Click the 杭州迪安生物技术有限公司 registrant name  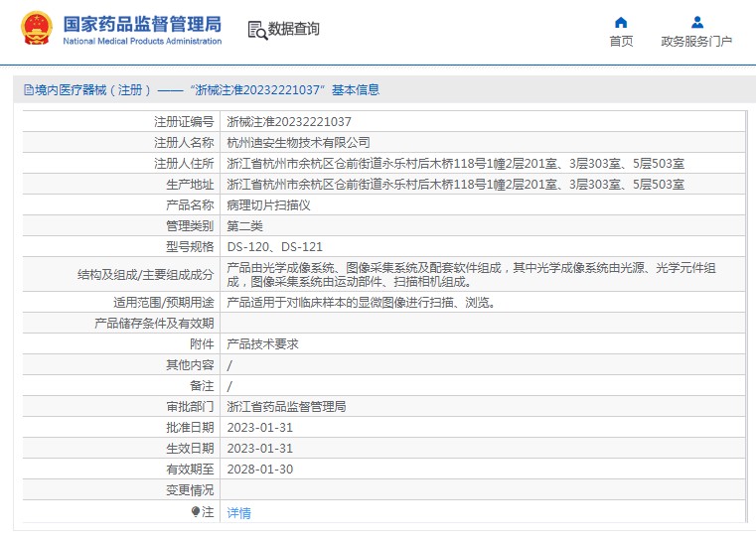pyautogui.click(x=298, y=143)
